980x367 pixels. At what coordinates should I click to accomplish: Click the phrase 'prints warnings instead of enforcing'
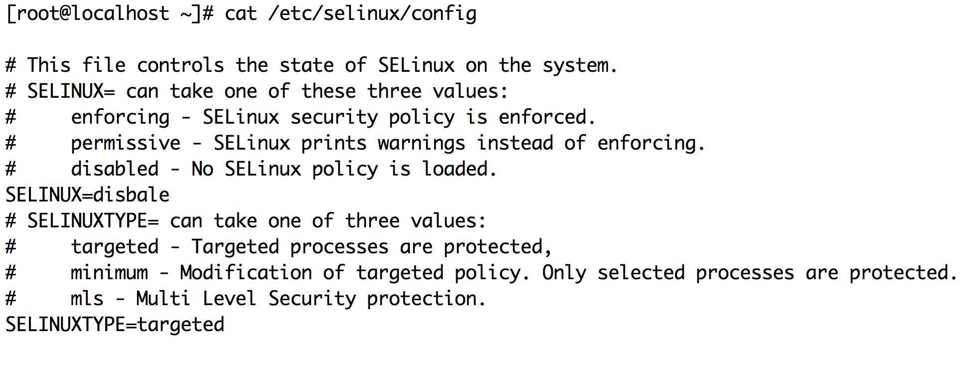click(x=503, y=143)
